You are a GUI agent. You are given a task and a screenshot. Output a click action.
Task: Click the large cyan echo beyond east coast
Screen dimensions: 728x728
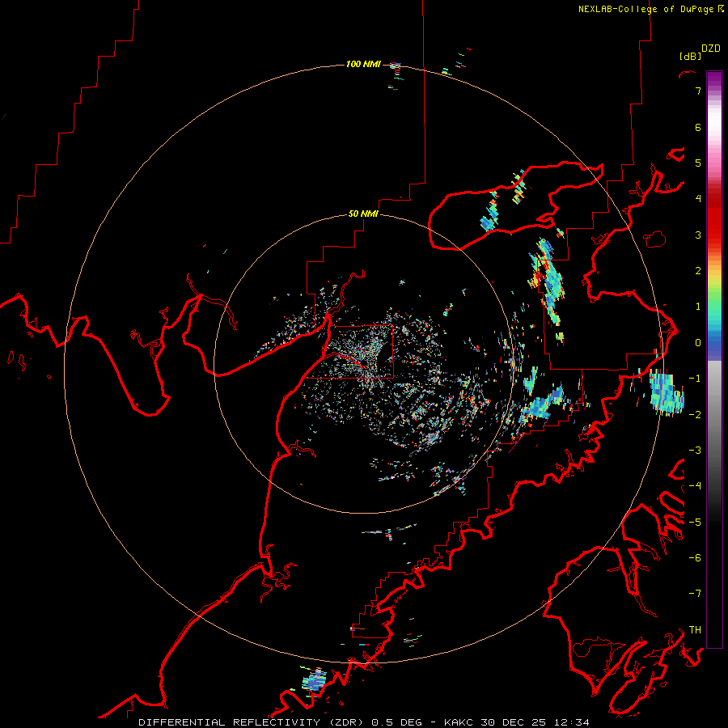[666, 392]
